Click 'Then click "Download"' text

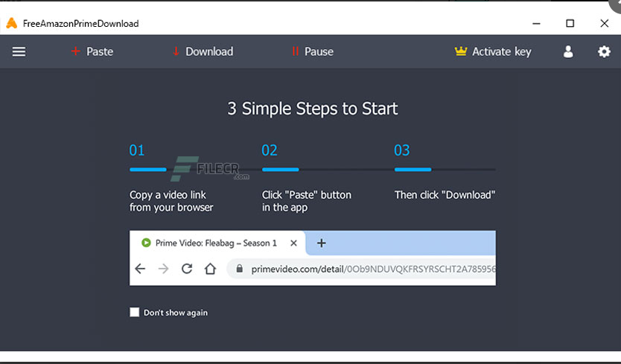coord(445,195)
